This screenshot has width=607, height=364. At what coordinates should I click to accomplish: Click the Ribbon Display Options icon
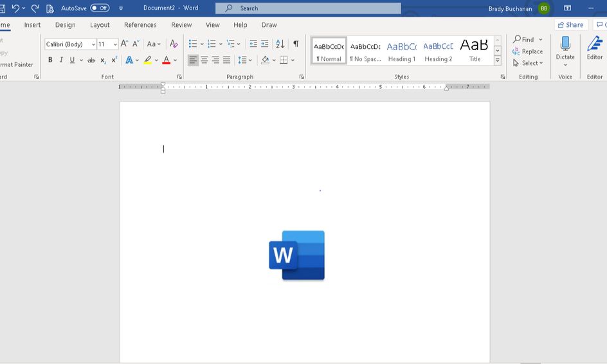click(568, 8)
